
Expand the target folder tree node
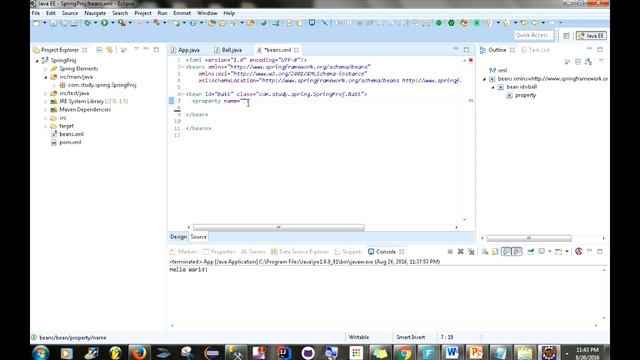point(46,126)
